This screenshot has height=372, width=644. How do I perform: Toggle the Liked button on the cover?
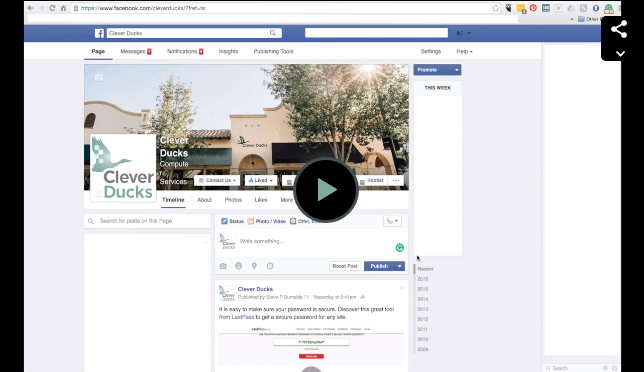tap(261, 180)
